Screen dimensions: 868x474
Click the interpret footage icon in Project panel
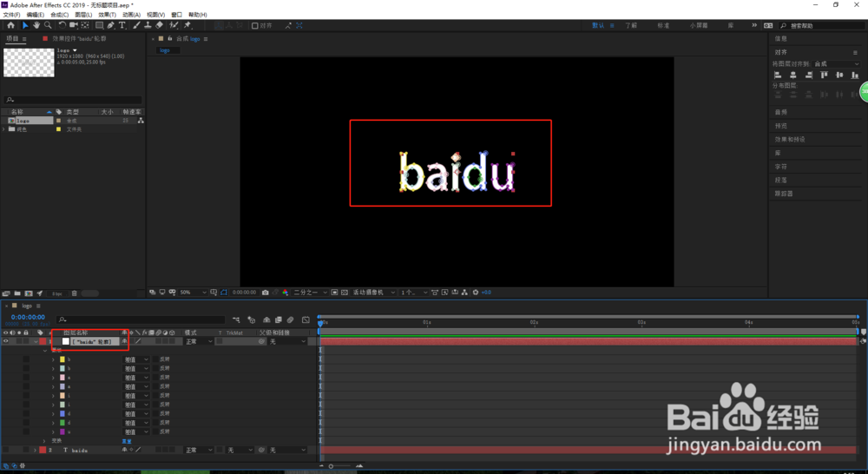[x=6, y=293]
